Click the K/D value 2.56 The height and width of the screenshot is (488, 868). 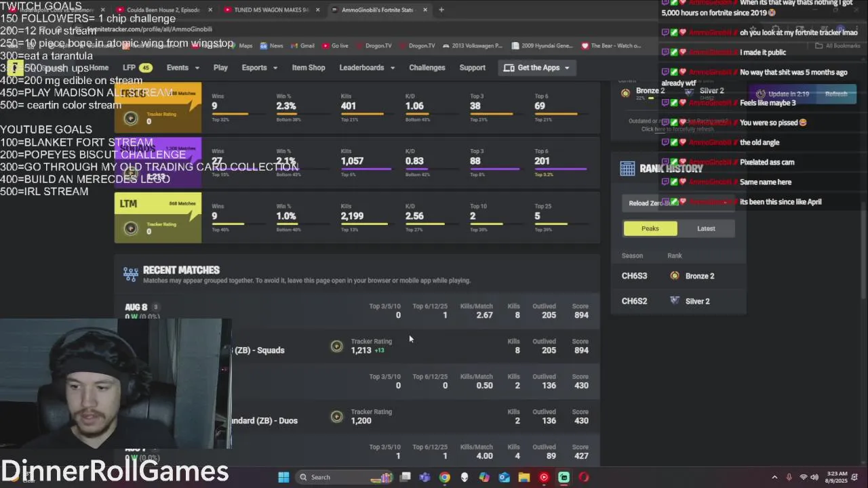click(x=414, y=216)
